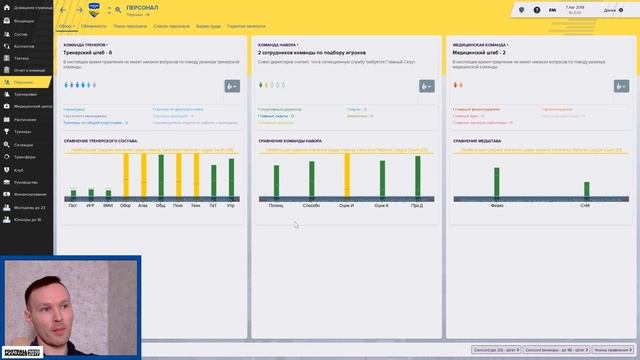Click 'Сравнение тренерского состава' title

[x=100, y=141]
